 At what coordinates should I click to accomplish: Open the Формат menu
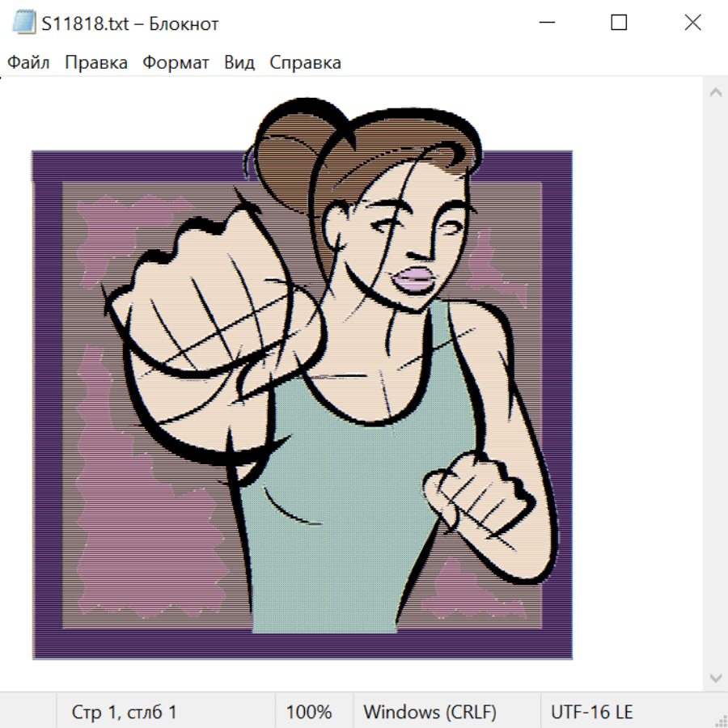176,63
